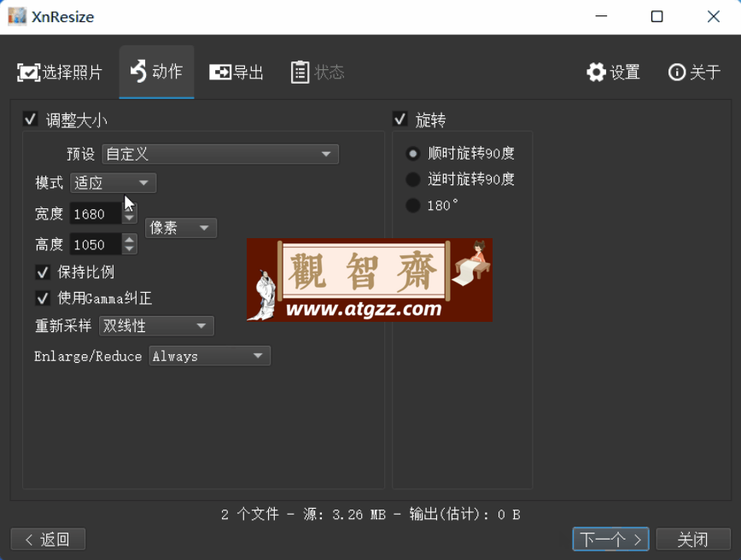Open 设置 with the gear icon
This screenshot has width=741, height=560.
pyautogui.click(x=613, y=73)
